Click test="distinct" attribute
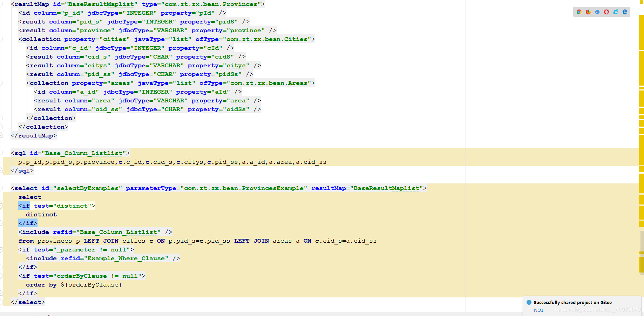 click(x=62, y=206)
